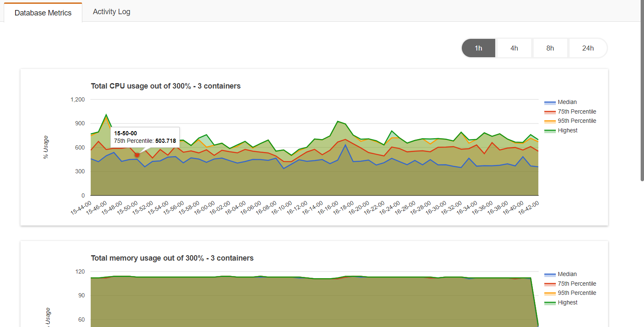The width and height of the screenshot is (644, 327).
Task: Click the 300 y-axis label on CPU chart
Action: (80, 171)
